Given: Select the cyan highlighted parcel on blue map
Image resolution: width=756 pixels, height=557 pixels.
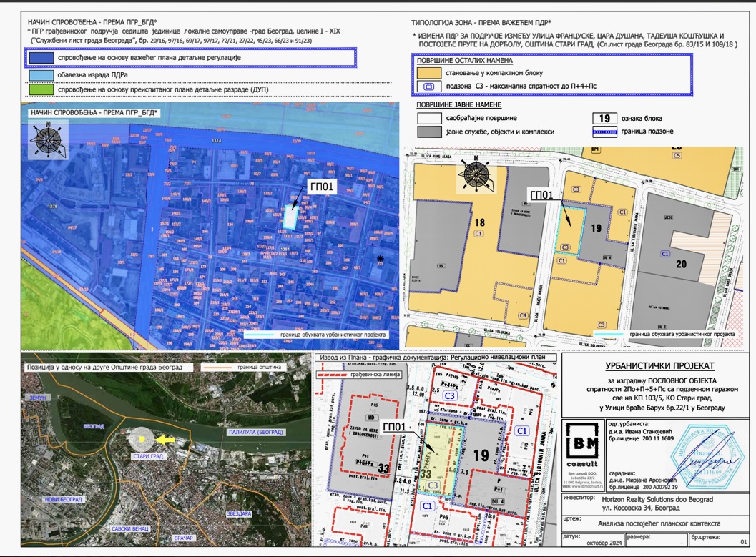Looking at the screenshot, I should tap(290, 217).
